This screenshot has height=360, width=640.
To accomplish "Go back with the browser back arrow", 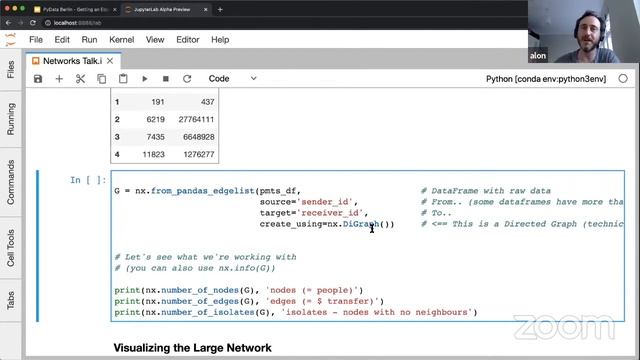I will [8, 23].
